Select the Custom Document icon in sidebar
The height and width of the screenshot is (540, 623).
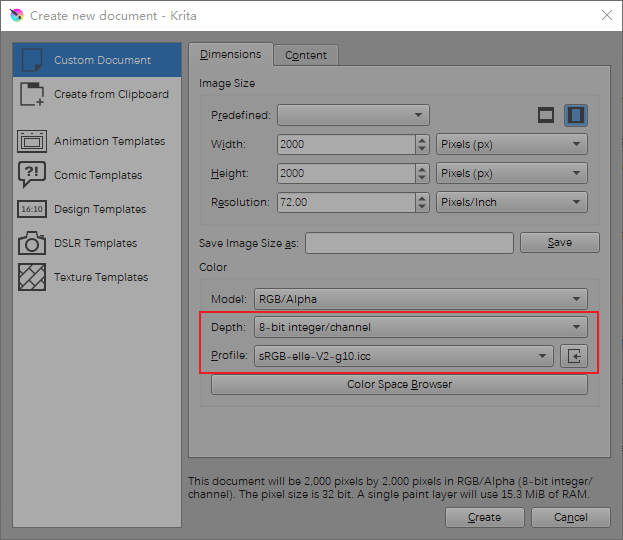(32, 60)
